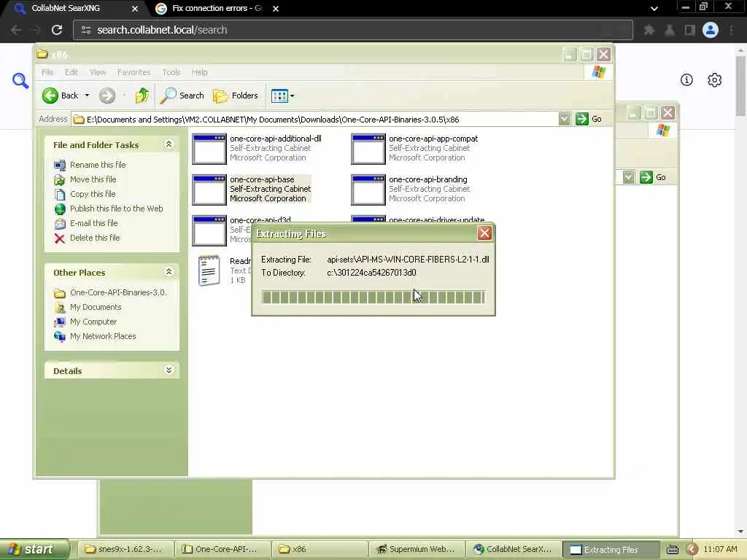
Task: Open the File menu
Action: click(x=47, y=72)
